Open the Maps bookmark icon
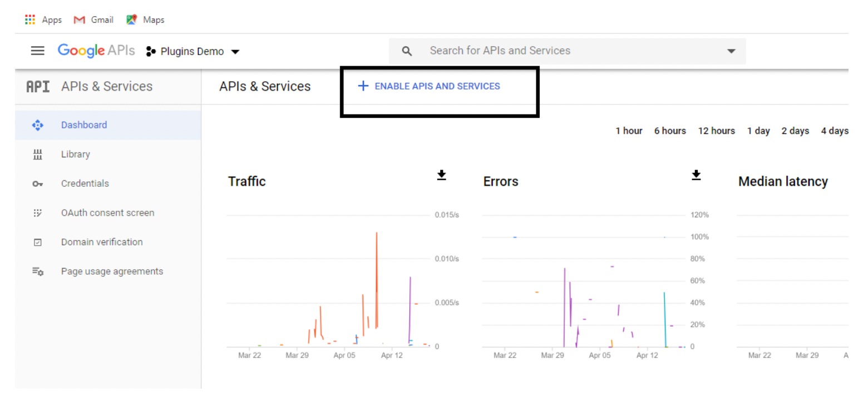The height and width of the screenshot is (407, 868). (x=131, y=20)
